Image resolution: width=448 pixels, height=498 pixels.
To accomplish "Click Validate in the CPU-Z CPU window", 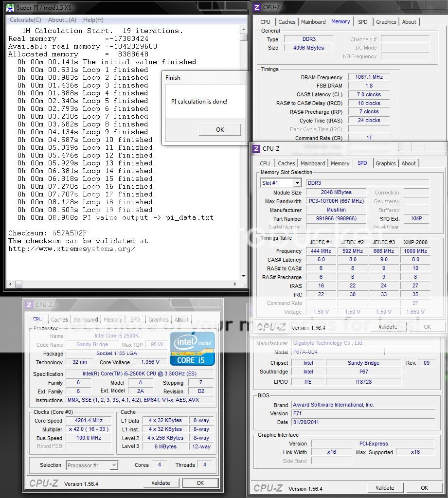I will tap(161, 483).
